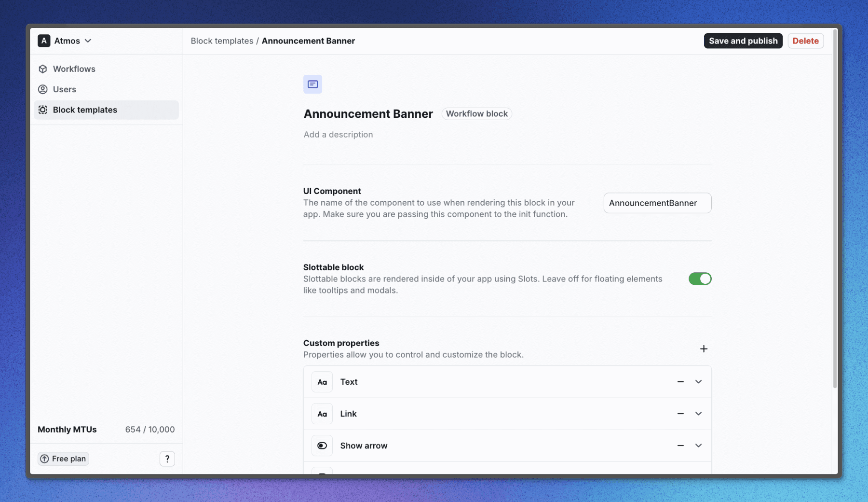The width and height of the screenshot is (868, 502).
Task: Select Workflows in the sidebar
Action: pyautogui.click(x=74, y=69)
